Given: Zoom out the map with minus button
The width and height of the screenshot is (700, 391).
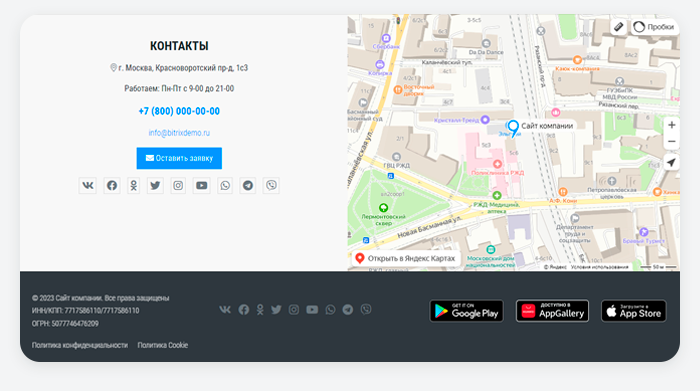Looking at the screenshot, I should 671,142.
